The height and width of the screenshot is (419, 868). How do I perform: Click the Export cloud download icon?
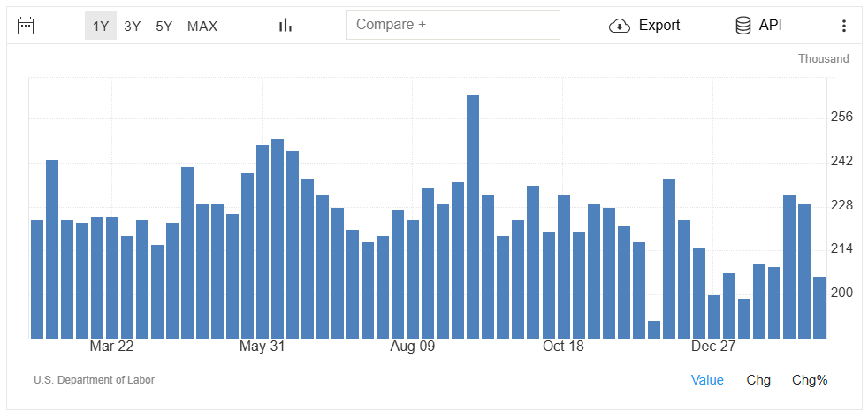pyautogui.click(x=620, y=26)
